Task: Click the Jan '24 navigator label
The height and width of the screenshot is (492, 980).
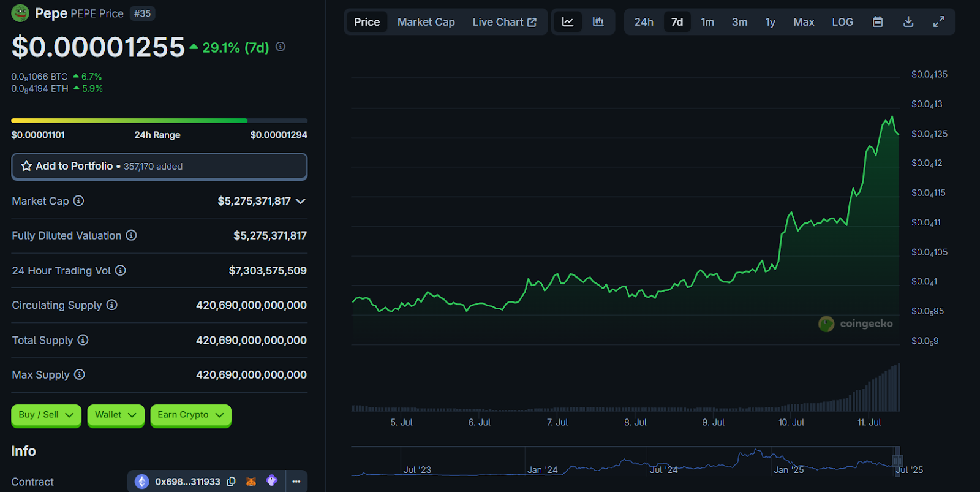Action: [543, 470]
